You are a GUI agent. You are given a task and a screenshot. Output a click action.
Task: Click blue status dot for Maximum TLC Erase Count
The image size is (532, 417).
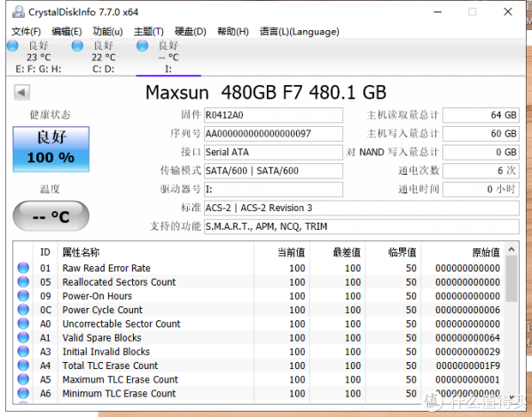(x=23, y=380)
